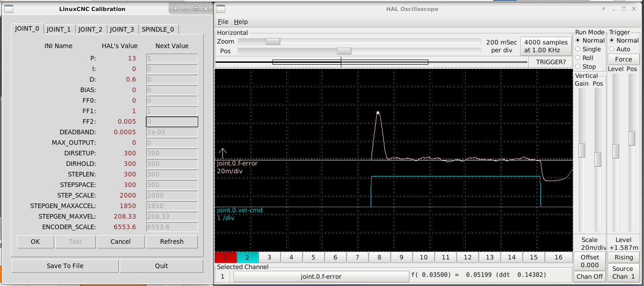Click the Cancel button in Calibration
The height and width of the screenshot is (286, 644).
pos(121,242)
